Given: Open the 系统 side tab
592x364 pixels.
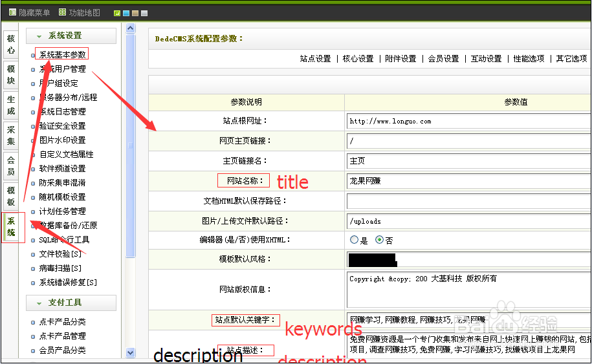Looking at the screenshot, I should click(x=11, y=227).
